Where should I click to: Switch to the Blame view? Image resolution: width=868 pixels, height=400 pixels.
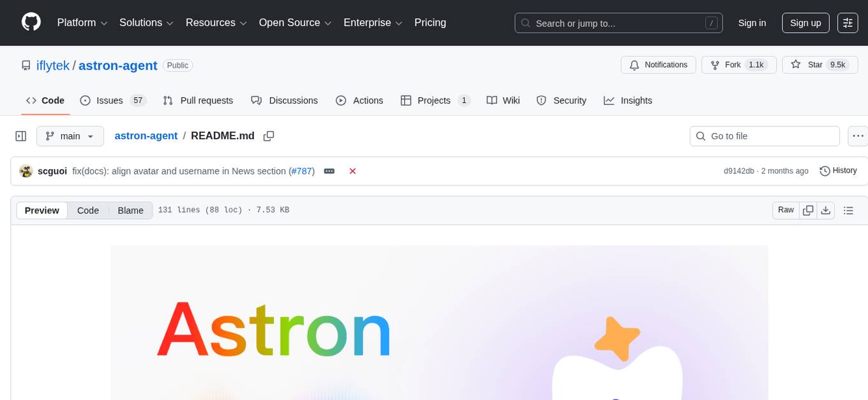click(x=130, y=210)
